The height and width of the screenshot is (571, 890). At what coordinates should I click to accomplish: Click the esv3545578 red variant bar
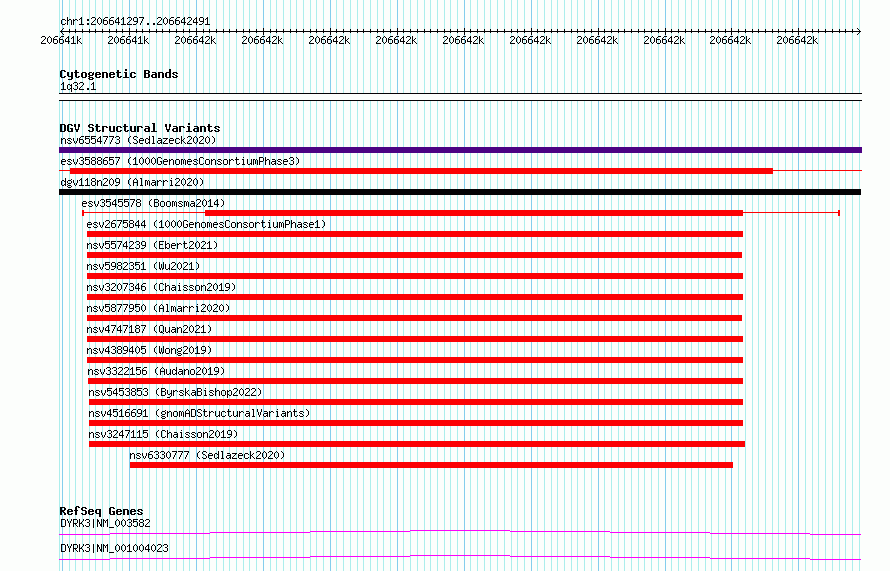click(474, 213)
